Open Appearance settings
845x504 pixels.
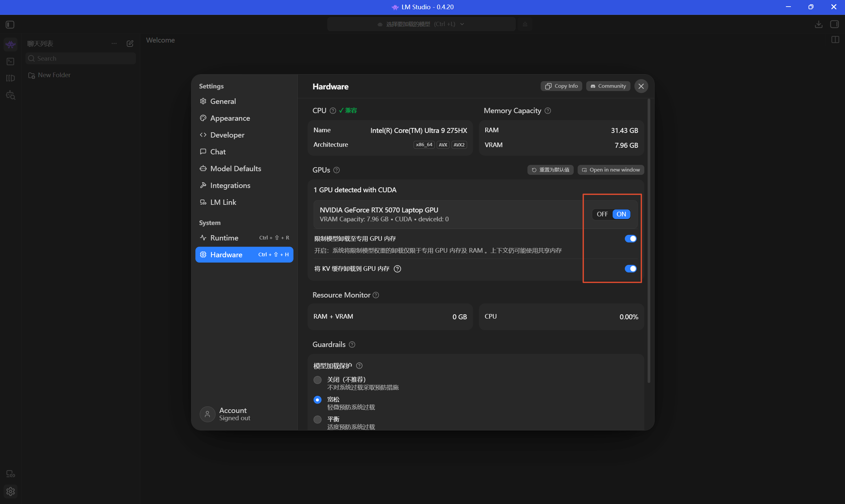click(x=244, y=118)
